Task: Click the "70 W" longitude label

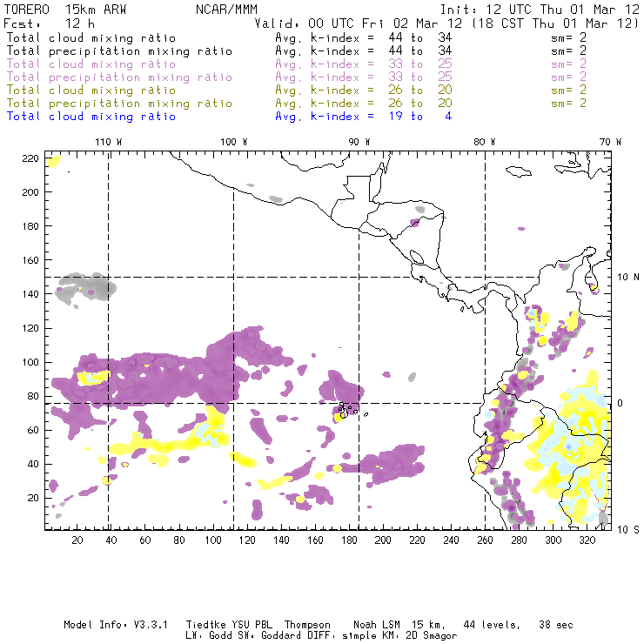Action: click(x=610, y=142)
